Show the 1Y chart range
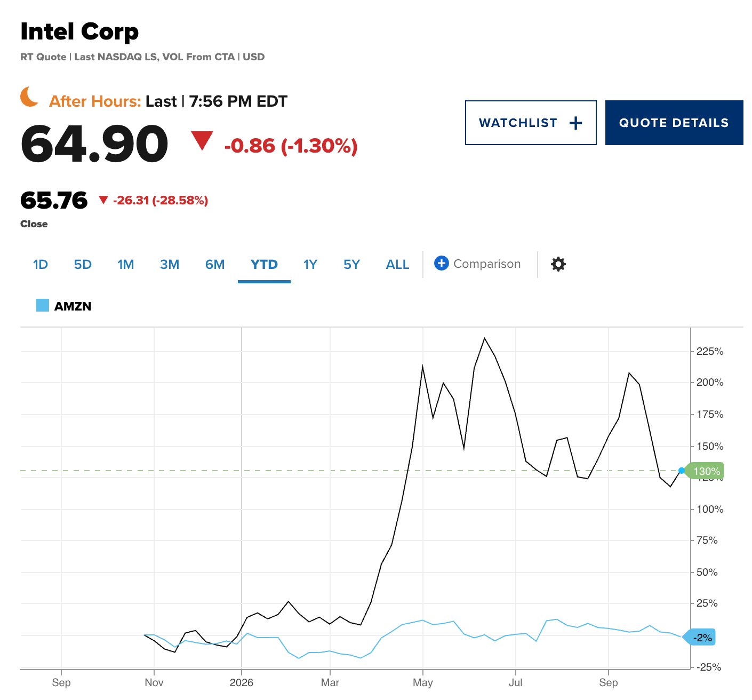This screenshot has height=700, width=752. coord(310,265)
